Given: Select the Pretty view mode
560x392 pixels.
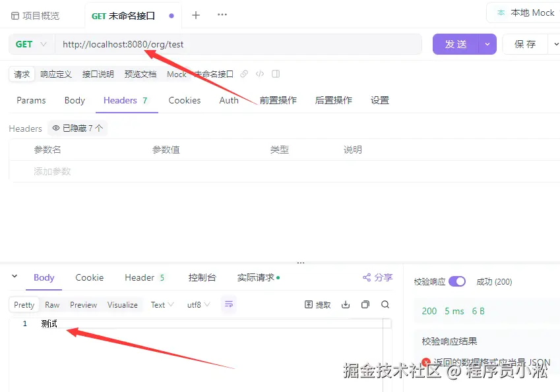Looking at the screenshot, I should coord(24,305).
